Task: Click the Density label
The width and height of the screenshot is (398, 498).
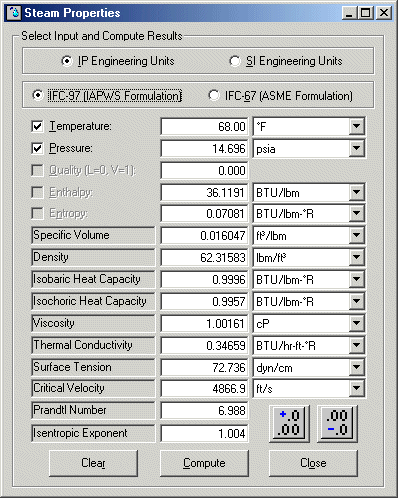Action: point(93,257)
